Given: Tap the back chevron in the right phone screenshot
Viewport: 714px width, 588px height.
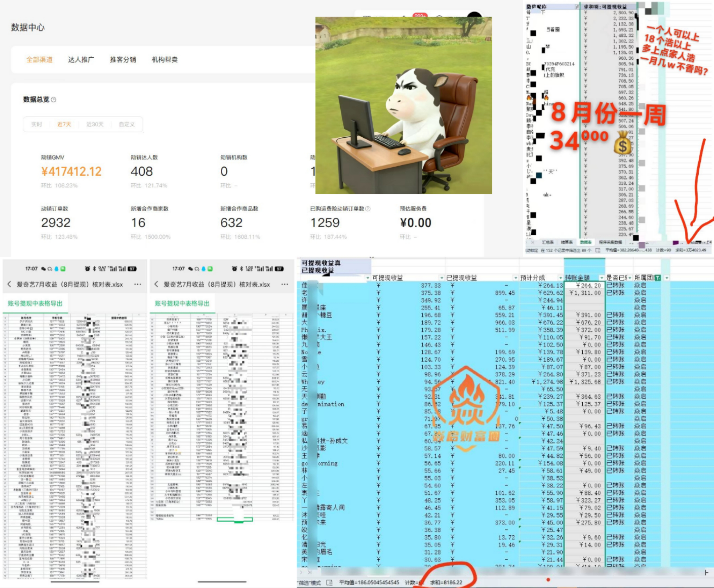Looking at the screenshot, I should point(156,284).
